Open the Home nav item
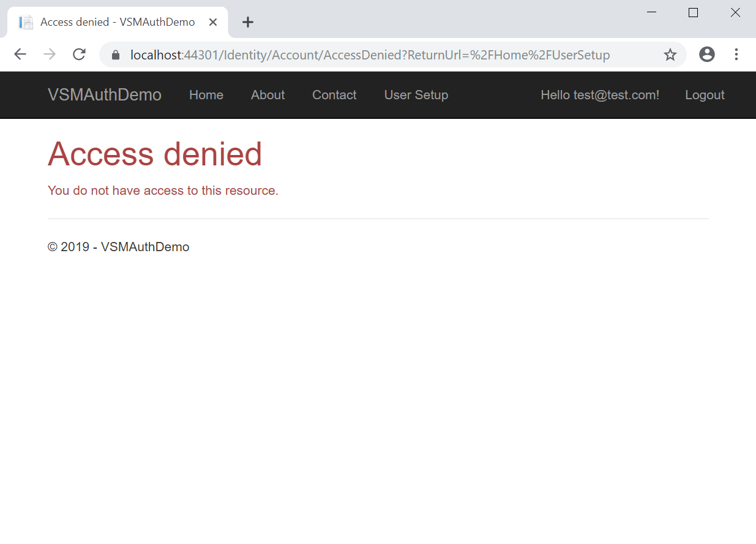Viewport: 756px width, 544px height. click(206, 95)
